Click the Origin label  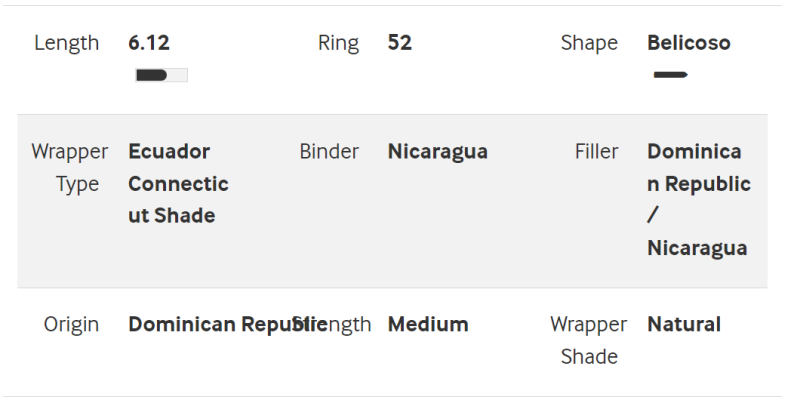(71, 325)
